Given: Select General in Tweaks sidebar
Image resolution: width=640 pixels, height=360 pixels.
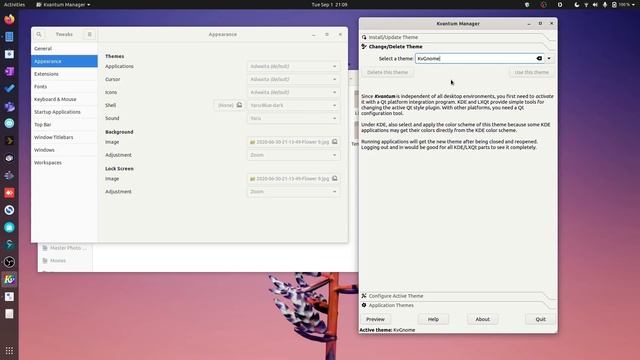Looking at the screenshot, I should click(64, 49).
